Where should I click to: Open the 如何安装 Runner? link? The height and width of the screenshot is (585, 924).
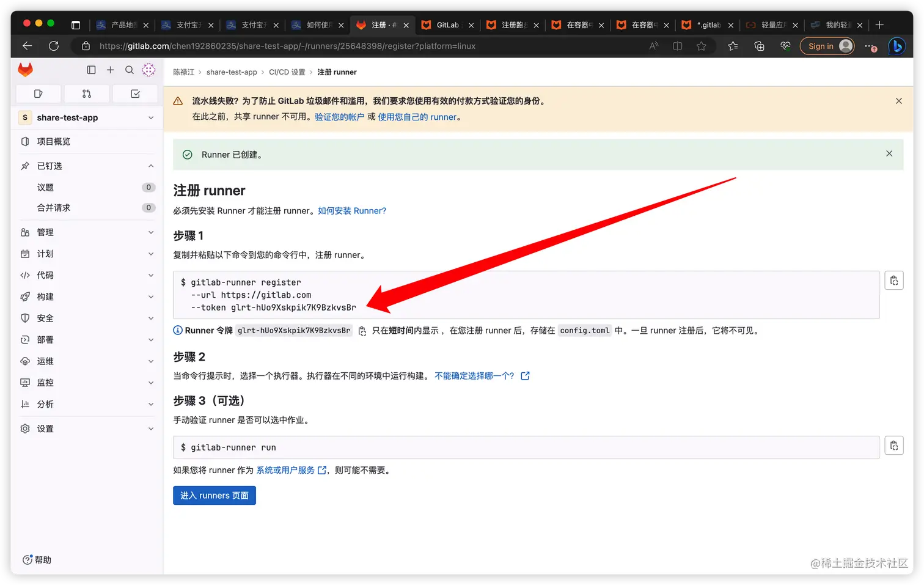352,211
